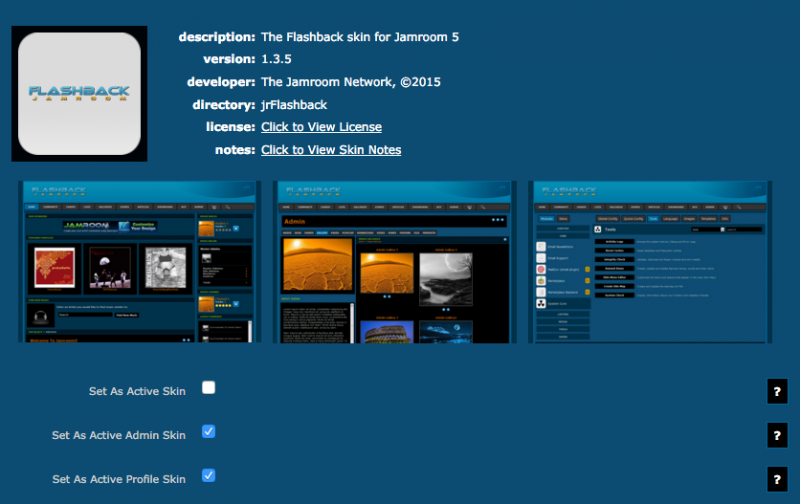The height and width of the screenshot is (504, 800).
Task: Open help for Set As Active Admin Skin
Action: click(777, 435)
